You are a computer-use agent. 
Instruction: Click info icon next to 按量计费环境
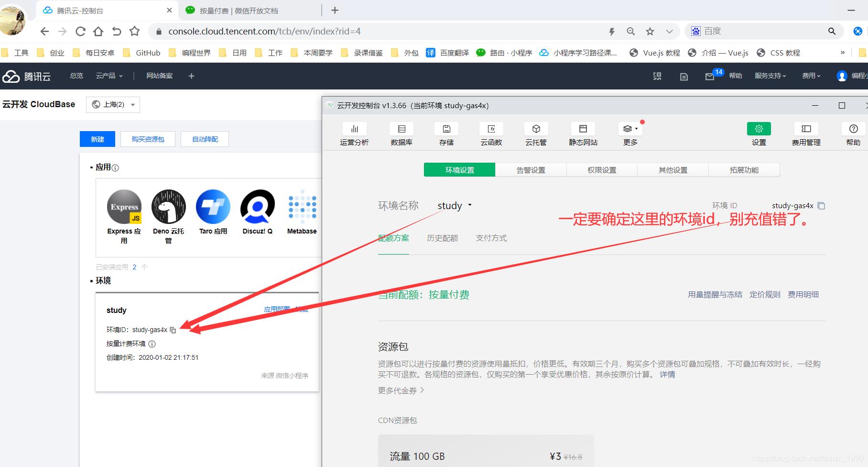[x=152, y=344]
